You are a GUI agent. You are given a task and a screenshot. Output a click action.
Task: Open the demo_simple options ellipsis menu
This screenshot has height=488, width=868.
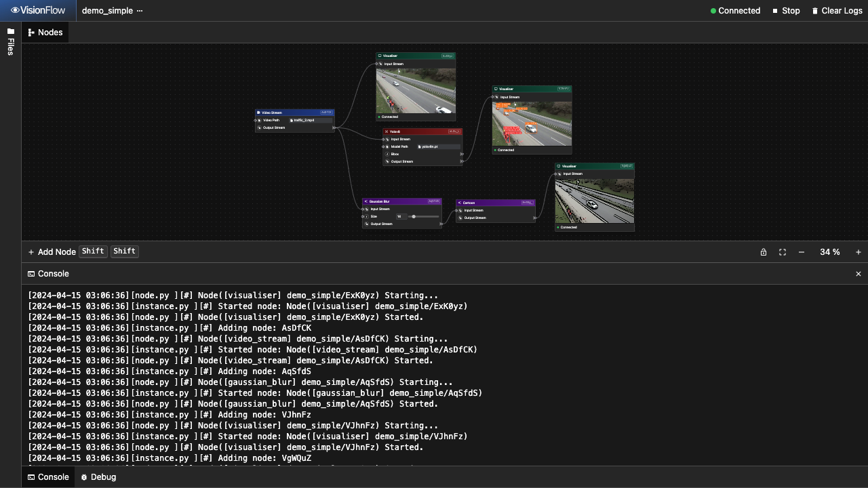(x=140, y=11)
